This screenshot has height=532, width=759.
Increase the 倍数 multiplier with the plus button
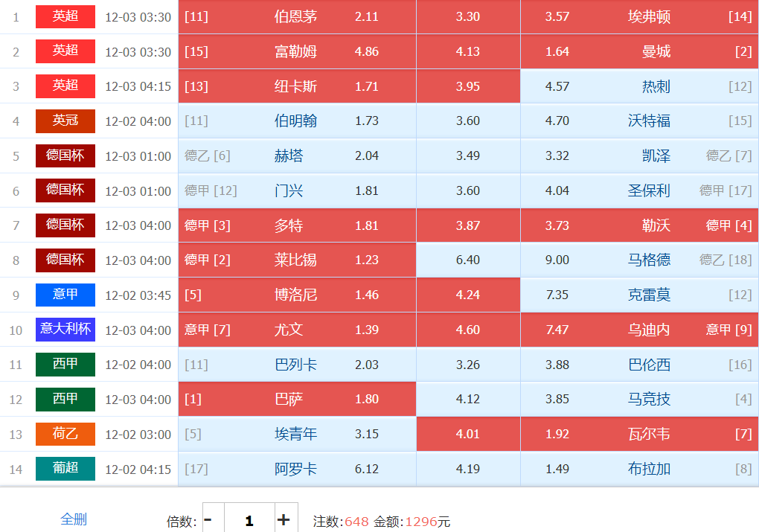pos(284,520)
